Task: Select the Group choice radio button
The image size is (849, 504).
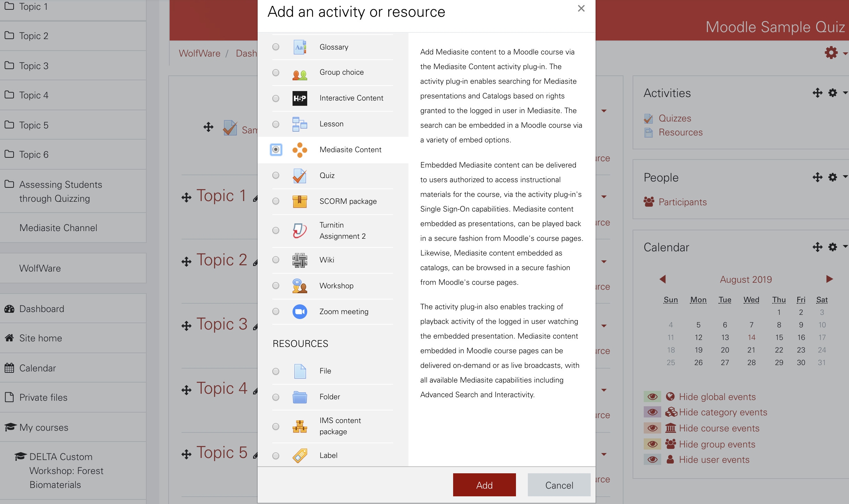Action: click(276, 73)
